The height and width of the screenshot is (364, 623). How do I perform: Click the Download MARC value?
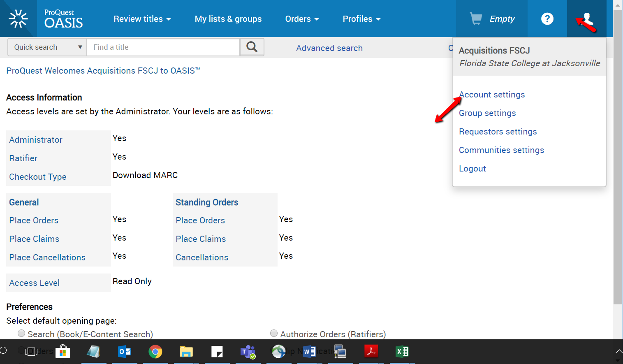click(x=145, y=175)
